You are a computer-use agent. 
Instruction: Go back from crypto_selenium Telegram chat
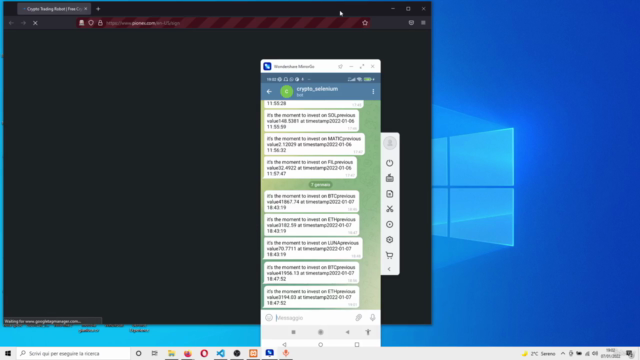[269, 91]
